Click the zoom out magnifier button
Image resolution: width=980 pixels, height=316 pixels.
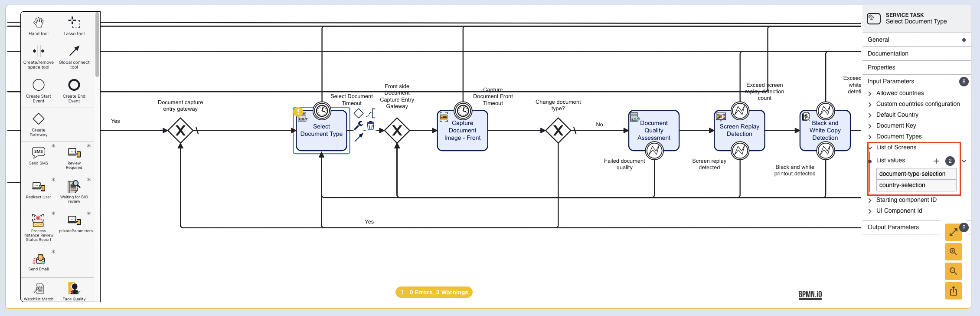[953, 271]
